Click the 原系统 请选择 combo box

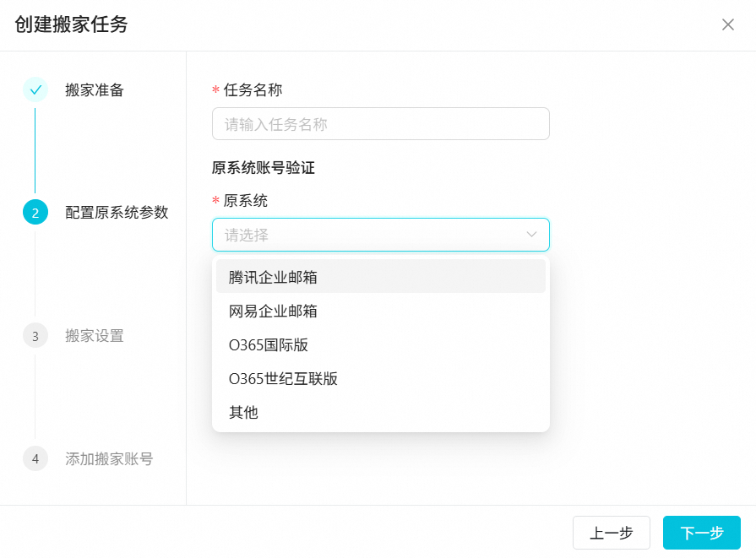coord(372,235)
